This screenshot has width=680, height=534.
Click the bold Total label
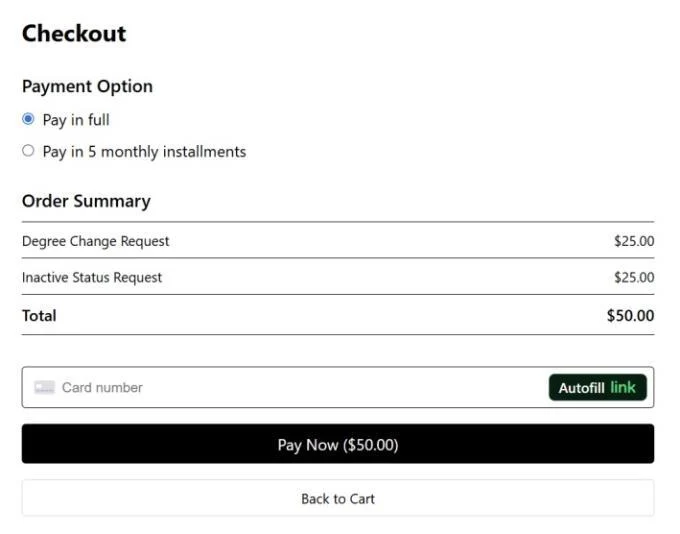(39, 315)
